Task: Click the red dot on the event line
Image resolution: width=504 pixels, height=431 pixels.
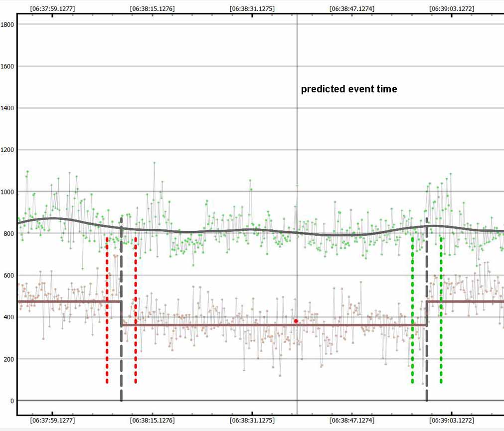Action: (x=296, y=321)
